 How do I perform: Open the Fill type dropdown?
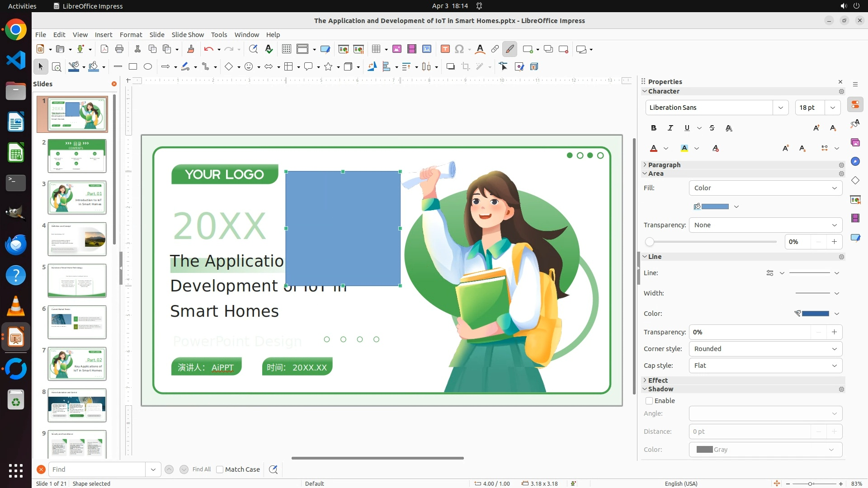tap(765, 188)
